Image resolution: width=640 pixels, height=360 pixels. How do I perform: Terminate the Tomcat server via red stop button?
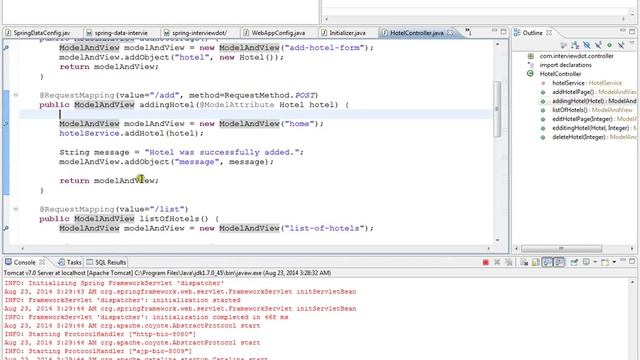(x=485, y=262)
